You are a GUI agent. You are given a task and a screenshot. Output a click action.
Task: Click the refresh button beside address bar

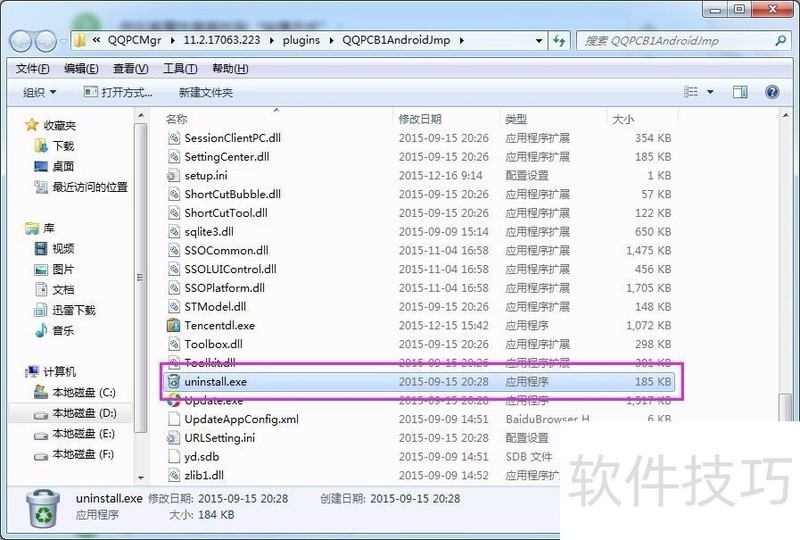pos(559,40)
